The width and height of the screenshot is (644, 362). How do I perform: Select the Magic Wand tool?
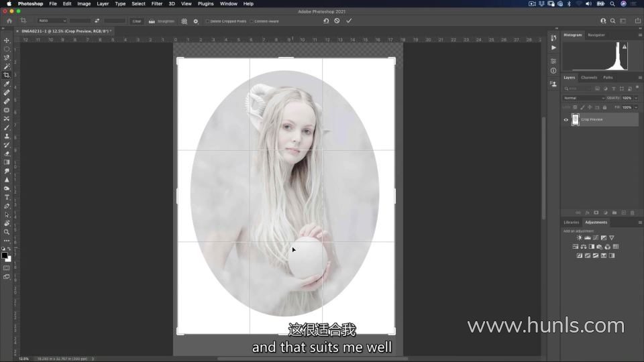7,66
